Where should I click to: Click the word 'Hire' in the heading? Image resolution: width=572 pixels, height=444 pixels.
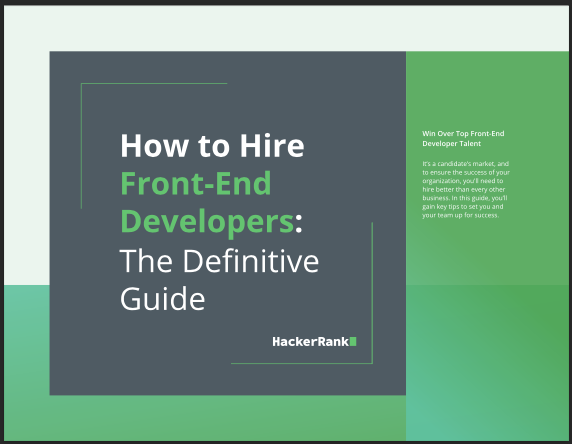click(x=272, y=146)
